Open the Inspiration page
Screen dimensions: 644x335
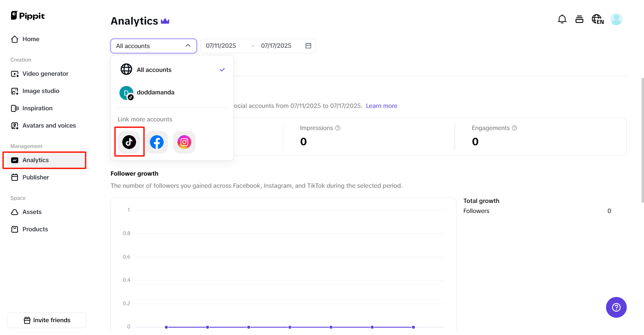(x=37, y=108)
